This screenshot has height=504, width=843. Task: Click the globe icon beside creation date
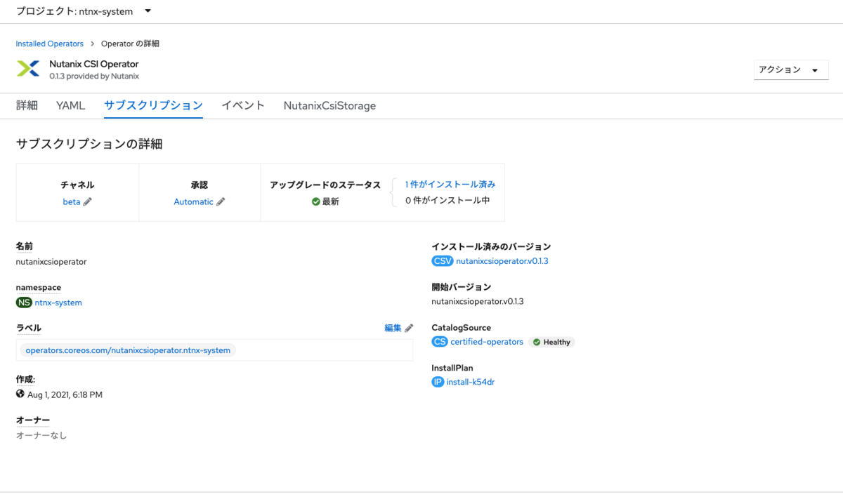(x=20, y=394)
